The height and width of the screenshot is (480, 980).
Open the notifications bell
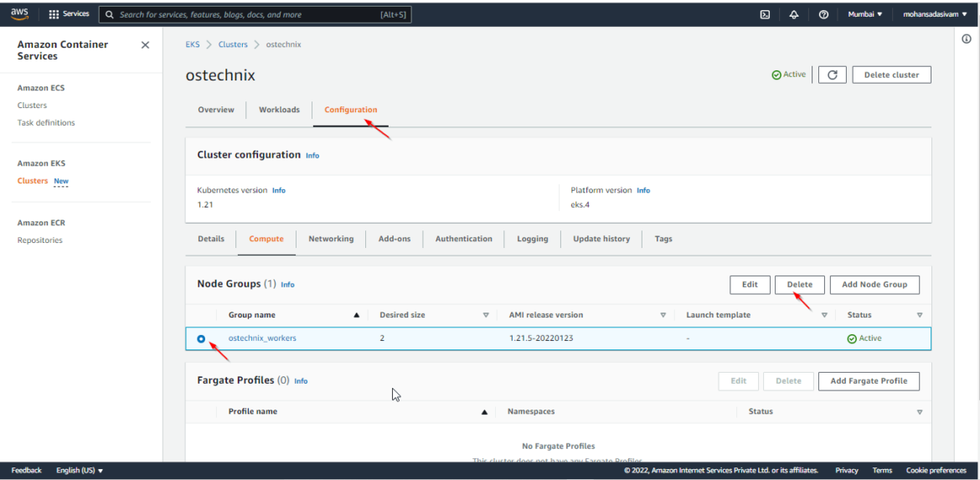(x=794, y=14)
